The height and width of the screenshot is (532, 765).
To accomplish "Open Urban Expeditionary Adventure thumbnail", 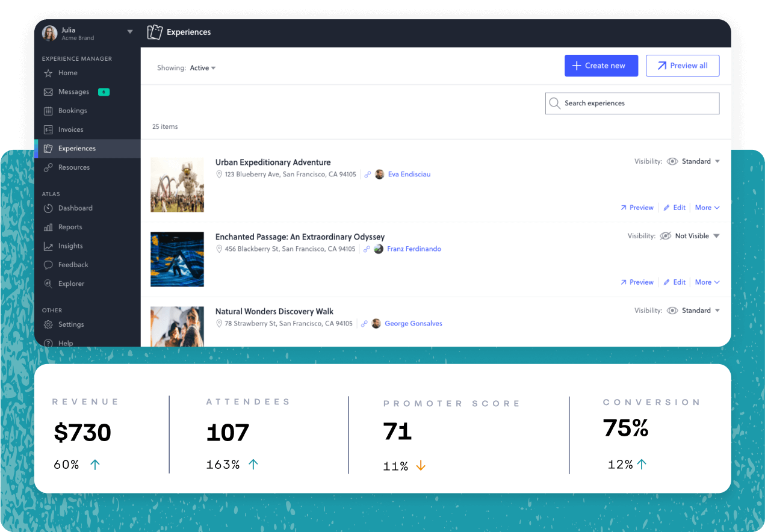I will point(177,185).
